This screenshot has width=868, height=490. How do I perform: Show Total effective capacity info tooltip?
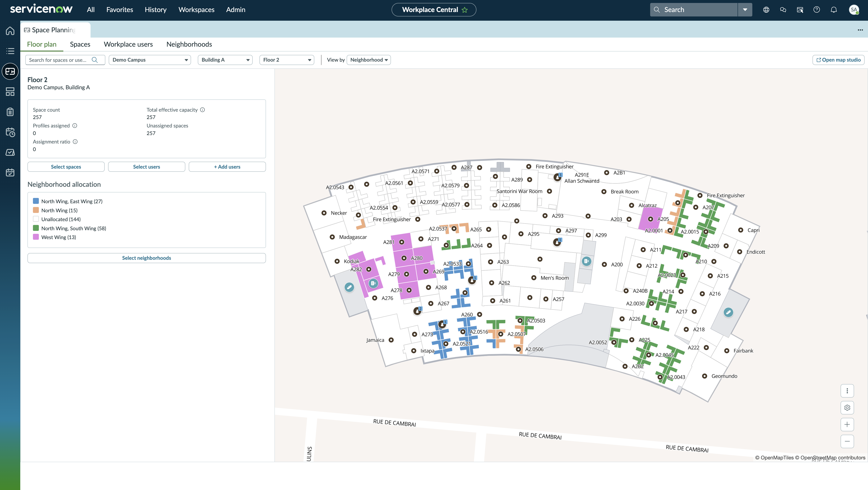[x=202, y=110]
